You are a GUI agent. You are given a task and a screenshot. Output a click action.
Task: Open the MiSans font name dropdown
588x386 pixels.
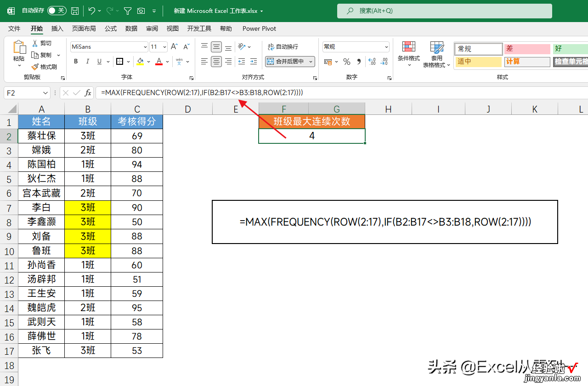tap(145, 47)
